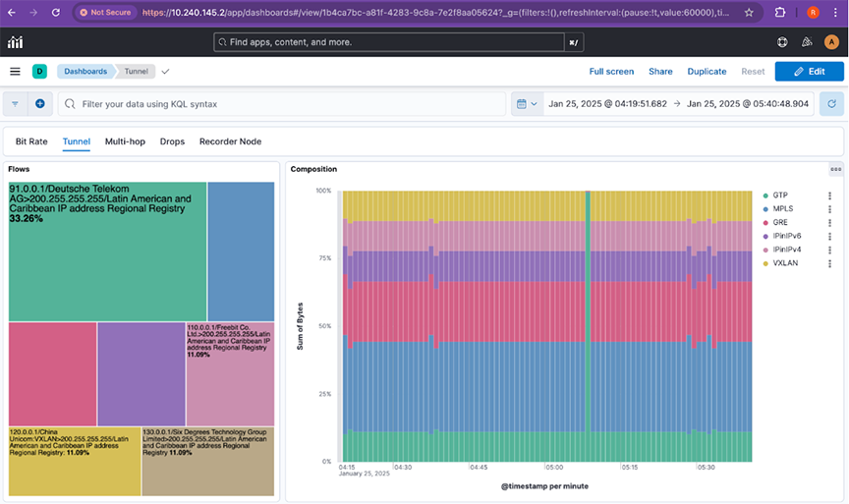The width and height of the screenshot is (849, 504).
Task: Click the Elastic logo in header
Action: tap(15, 42)
